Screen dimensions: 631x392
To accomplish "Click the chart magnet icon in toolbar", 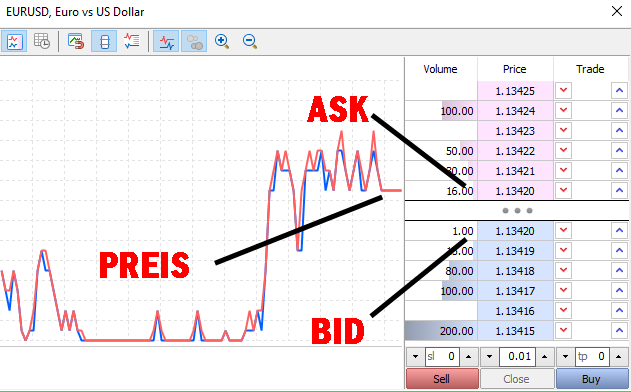I will pyautogui.click(x=76, y=41).
